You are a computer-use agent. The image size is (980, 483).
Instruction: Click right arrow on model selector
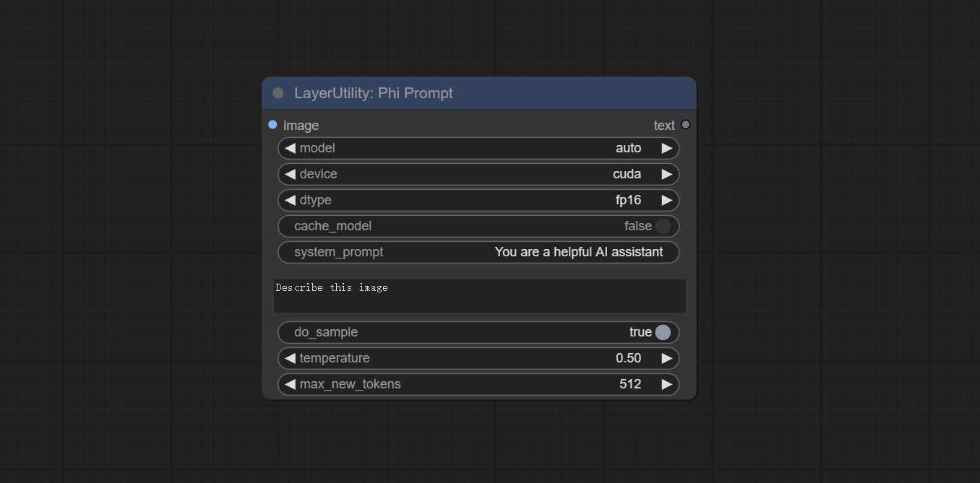pos(667,148)
